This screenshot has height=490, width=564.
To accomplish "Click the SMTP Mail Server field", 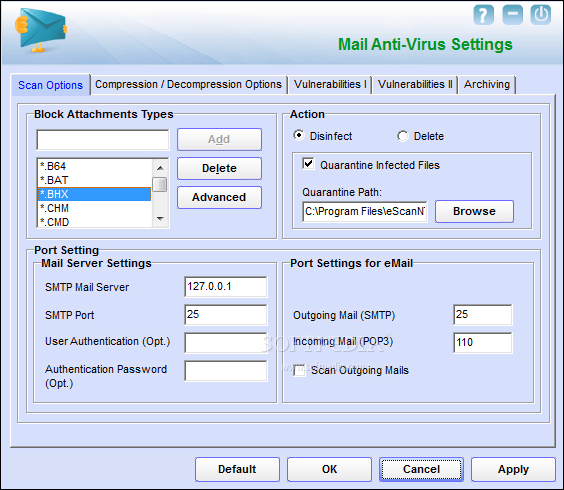I will 226,287.
